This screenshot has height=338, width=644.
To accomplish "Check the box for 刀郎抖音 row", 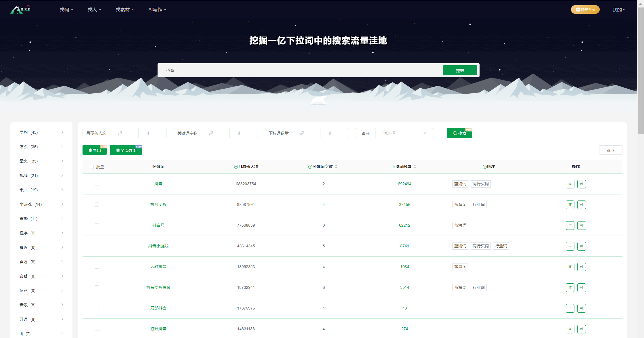I will 97,308.
